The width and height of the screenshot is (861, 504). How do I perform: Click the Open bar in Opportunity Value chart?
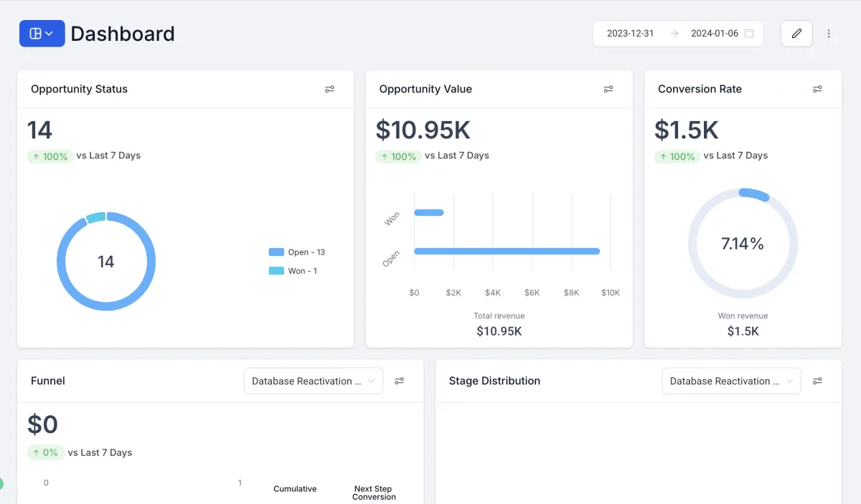pos(507,251)
